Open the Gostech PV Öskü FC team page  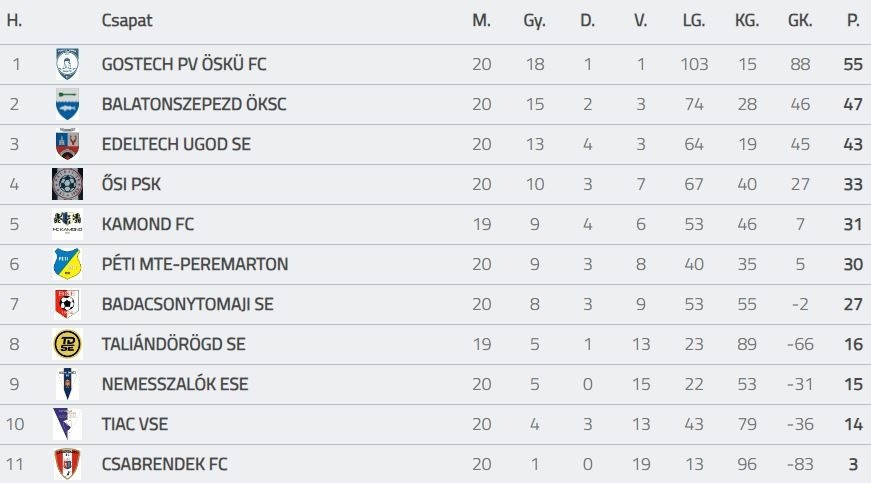pos(184,65)
